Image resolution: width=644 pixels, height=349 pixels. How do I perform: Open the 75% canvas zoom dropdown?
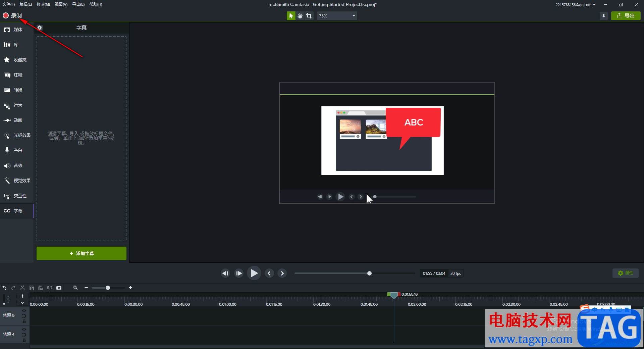[x=337, y=16]
